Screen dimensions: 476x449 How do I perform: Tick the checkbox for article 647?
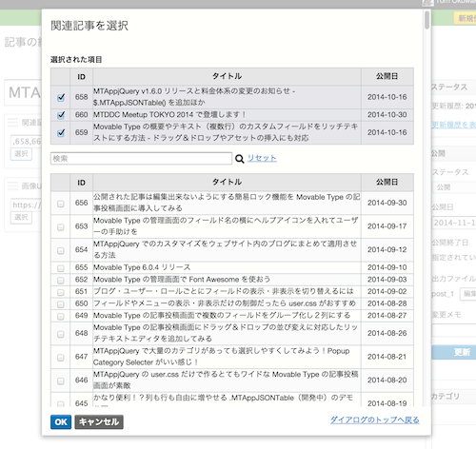pos(61,358)
